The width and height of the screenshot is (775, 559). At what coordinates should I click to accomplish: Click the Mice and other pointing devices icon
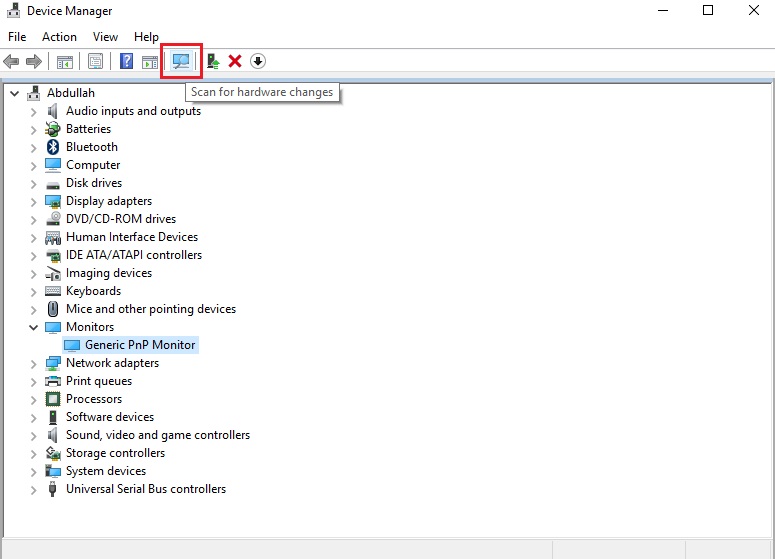coord(53,309)
